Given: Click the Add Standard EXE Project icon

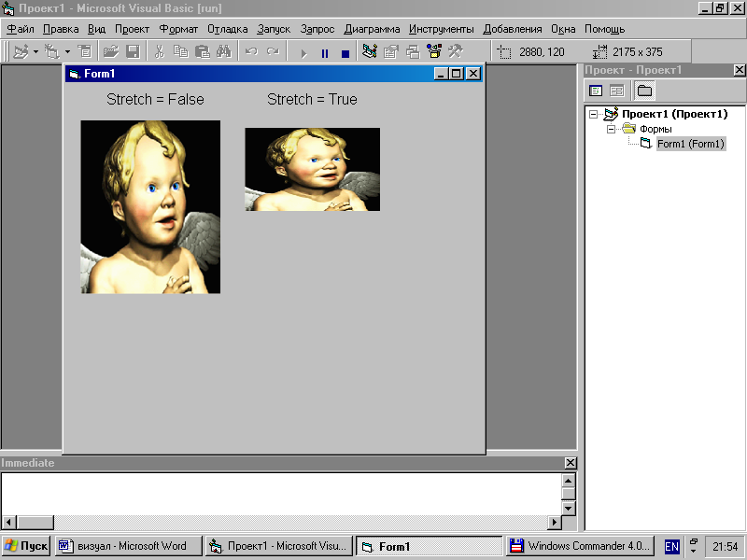Looking at the screenshot, I should point(21,51).
